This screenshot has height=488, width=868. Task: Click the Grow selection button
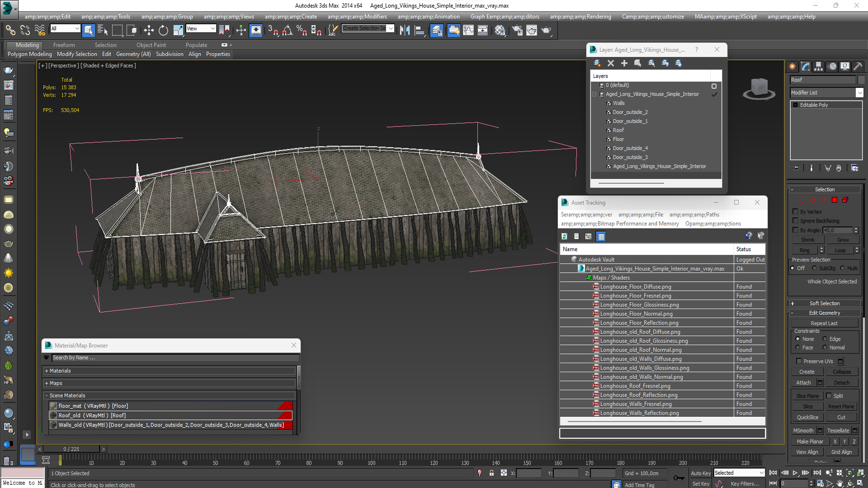[843, 240]
